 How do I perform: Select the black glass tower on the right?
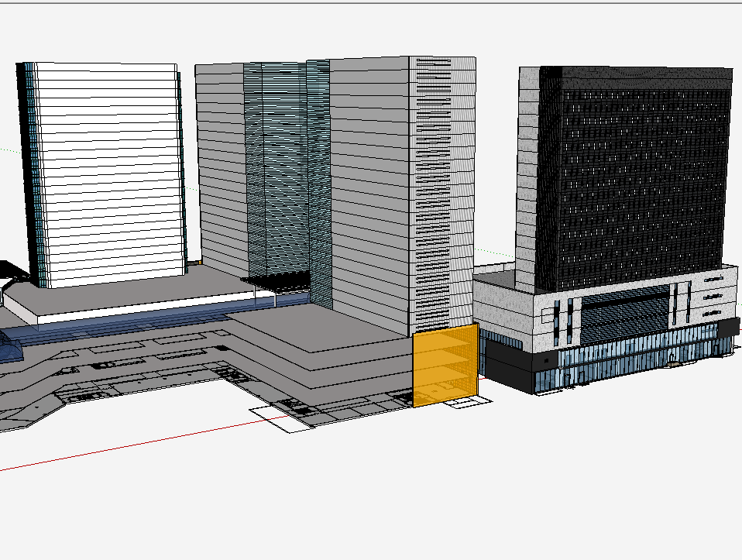[634, 177]
